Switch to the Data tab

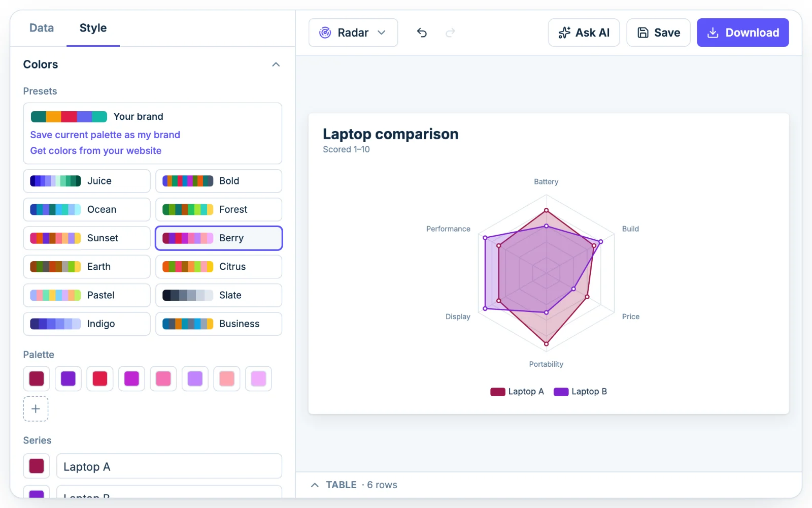coord(42,28)
